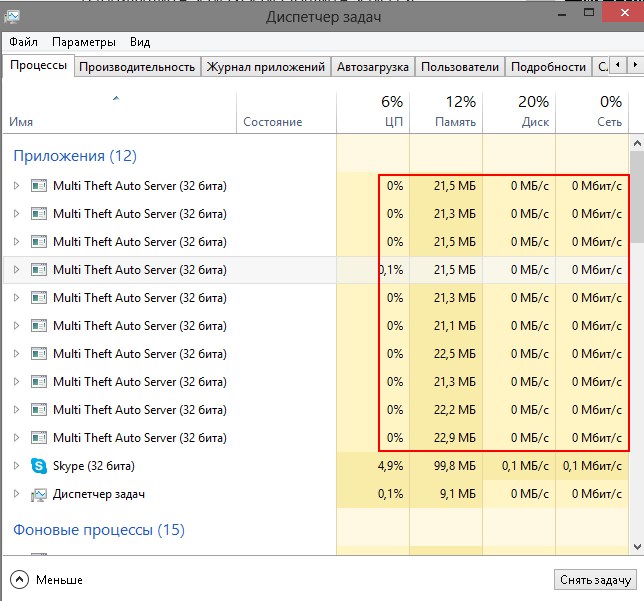644x601 pixels.
Task: Sort by the Сеть 0% column header
Action: (592, 112)
